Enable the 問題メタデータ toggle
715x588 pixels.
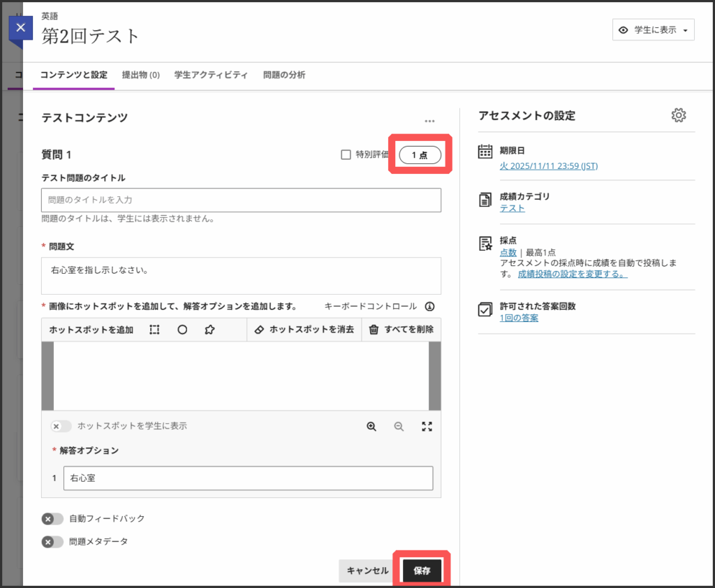[52, 542]
